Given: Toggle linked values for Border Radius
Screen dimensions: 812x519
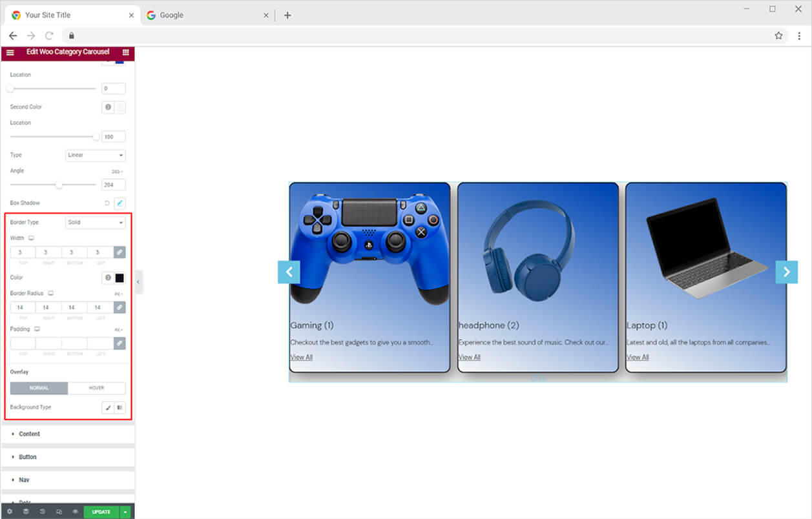Looking at the screenshot, I should [120, 307].
